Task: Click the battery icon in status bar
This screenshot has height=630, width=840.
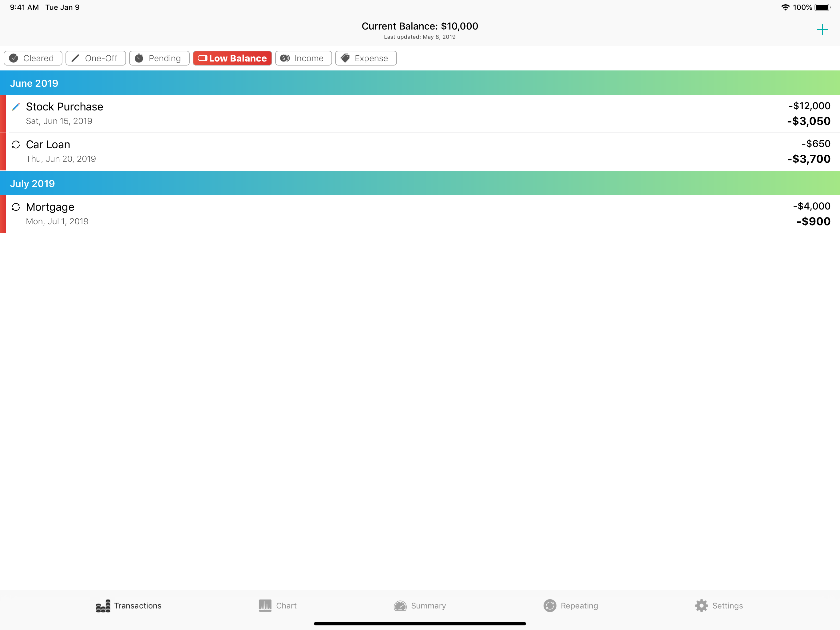Action: [x=822, y=7]
